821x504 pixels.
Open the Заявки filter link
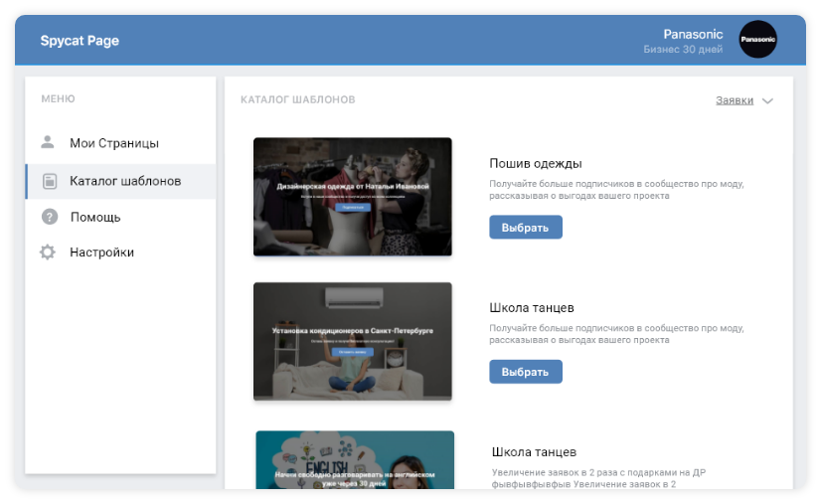point(735,100)
